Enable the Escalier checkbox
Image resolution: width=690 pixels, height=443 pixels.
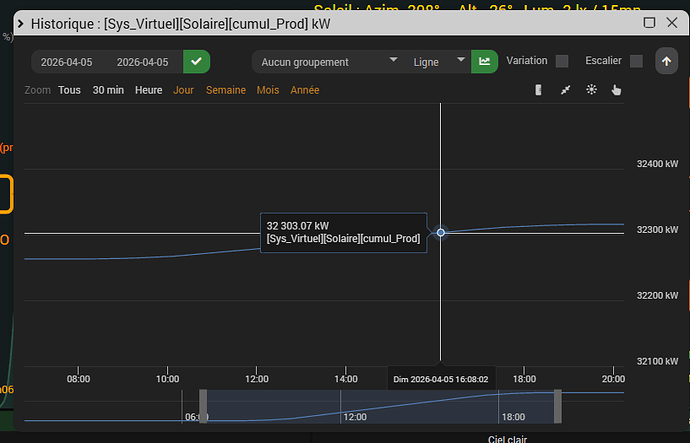pos(636,61)
